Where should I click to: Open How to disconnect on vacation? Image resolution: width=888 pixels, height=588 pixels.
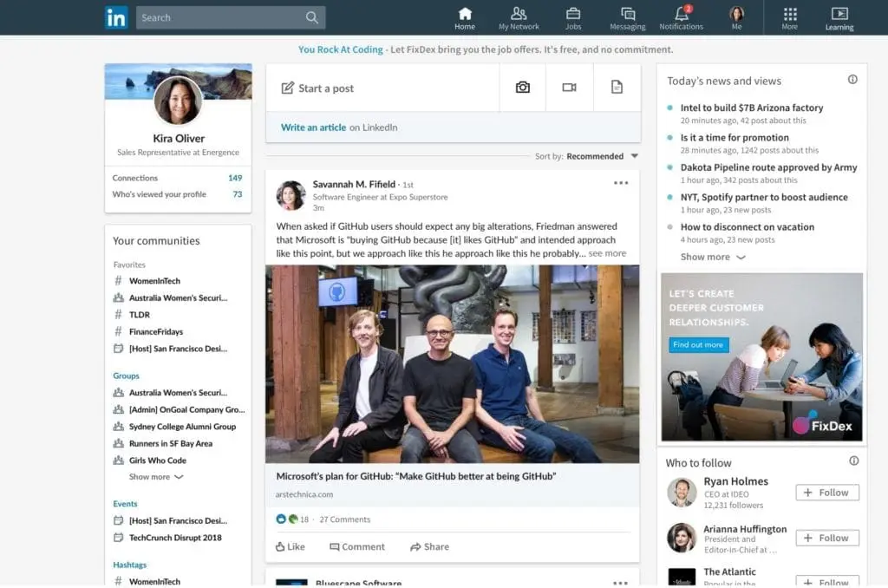tap(747, 227)
